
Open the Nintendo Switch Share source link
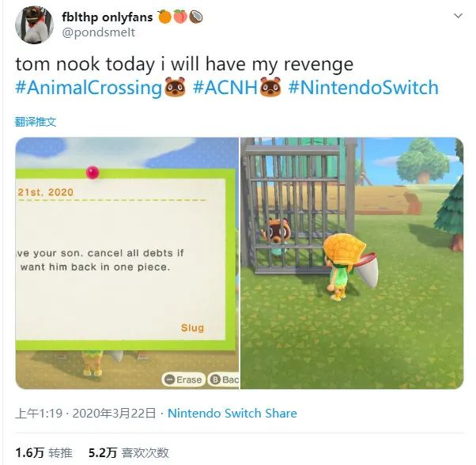(x=232, y=413)
